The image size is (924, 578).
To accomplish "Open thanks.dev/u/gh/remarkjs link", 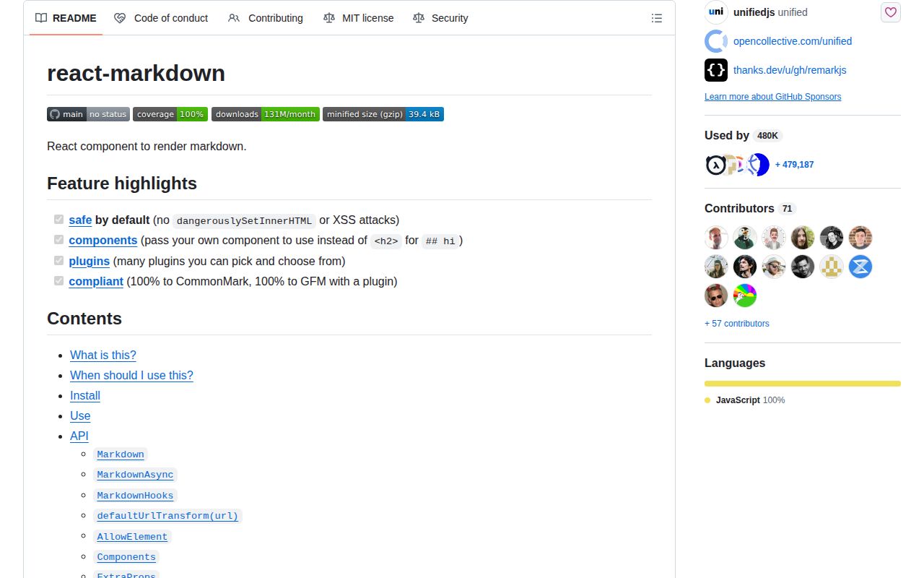I will (790, 70).
